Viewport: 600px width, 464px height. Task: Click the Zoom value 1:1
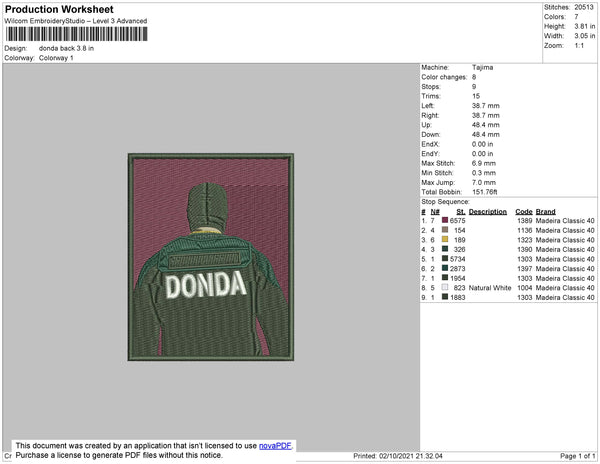coord(579,46)
